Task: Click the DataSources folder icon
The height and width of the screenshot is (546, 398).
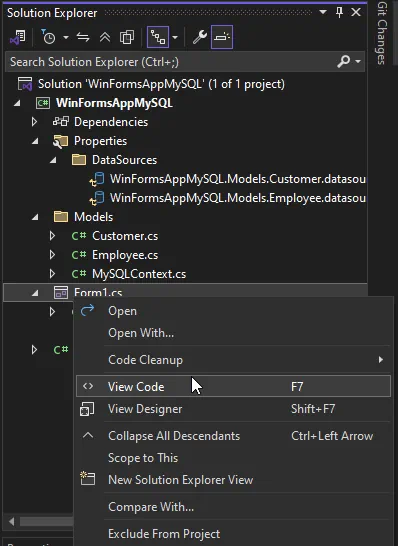Action: click(79, 160)
